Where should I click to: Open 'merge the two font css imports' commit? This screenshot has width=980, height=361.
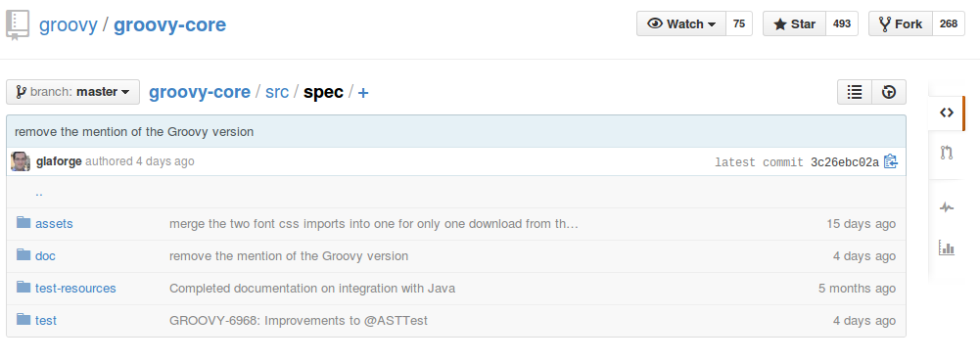374,224
